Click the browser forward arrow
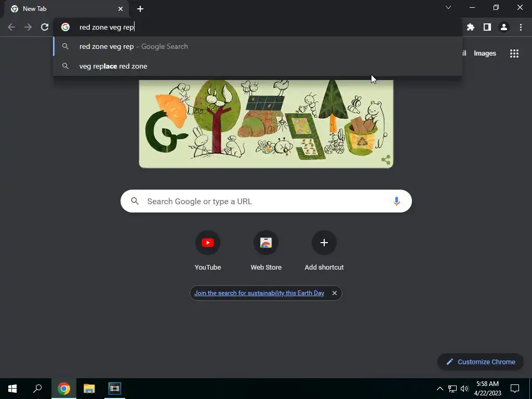The height and width of the screenshot is (399, 532). coord(28,27)
